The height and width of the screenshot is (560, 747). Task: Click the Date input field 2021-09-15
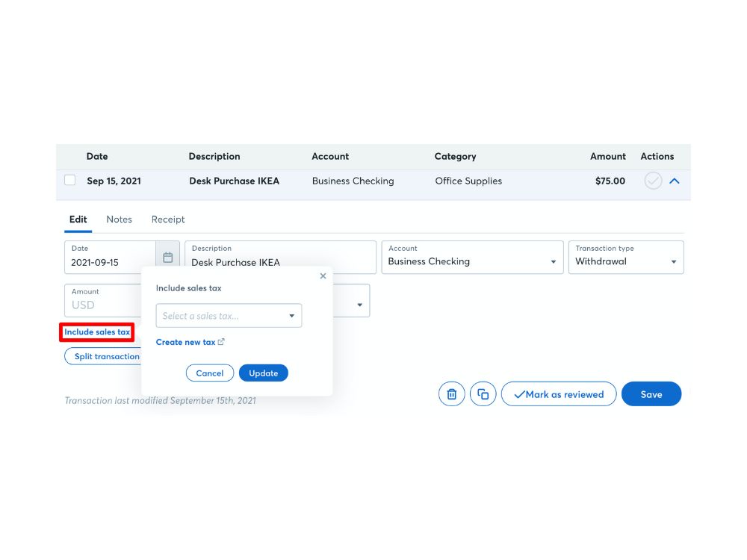tap(110, 258)
